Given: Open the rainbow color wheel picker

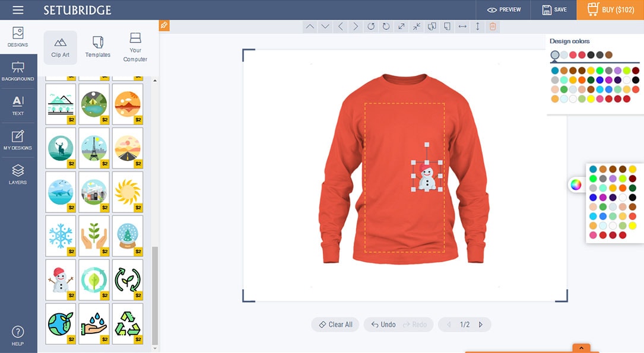Looking at the screenshot, I should click(576, 185).
